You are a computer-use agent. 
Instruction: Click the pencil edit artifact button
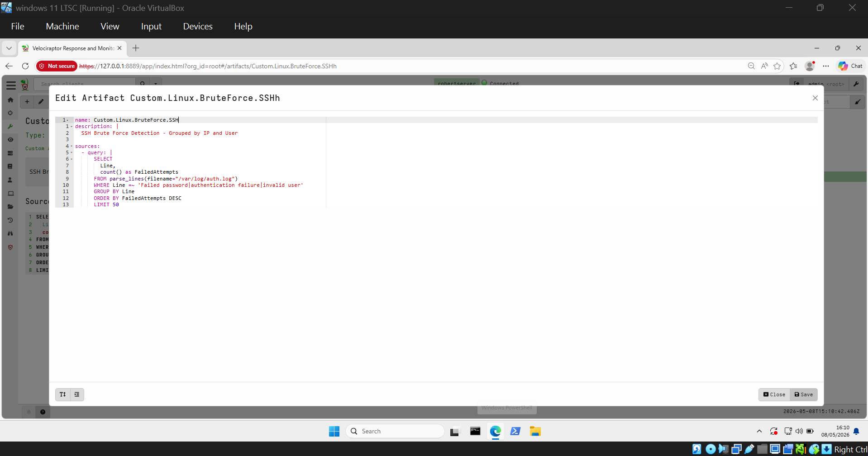41,102
